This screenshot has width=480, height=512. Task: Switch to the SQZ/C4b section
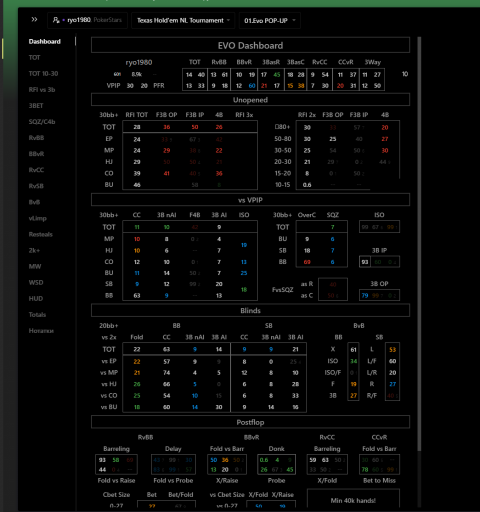42,122
